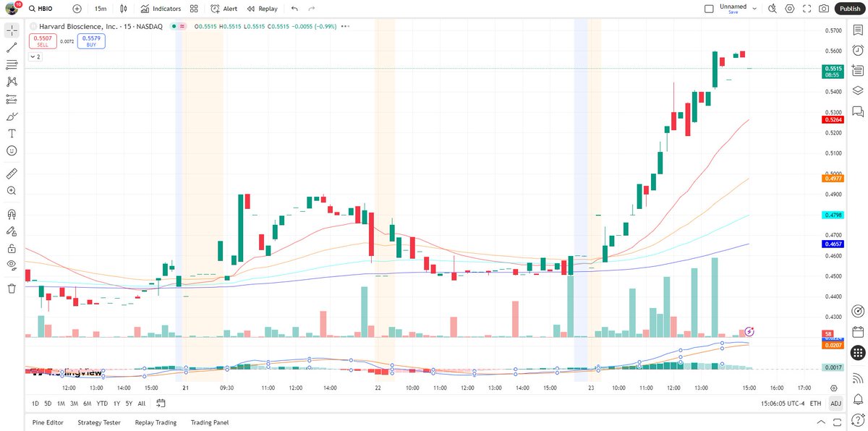Create a new Alert
Viewport: 868px width, 431px height.
pyautogui.click(x=224, y=9)
